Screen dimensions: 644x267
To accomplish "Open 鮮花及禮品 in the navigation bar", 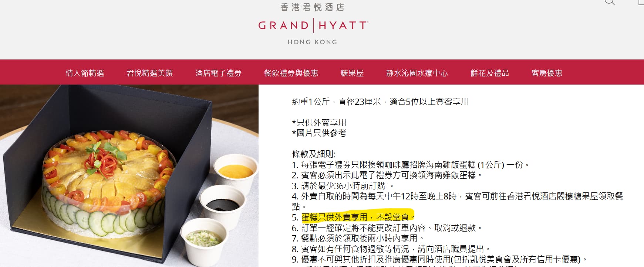I will click(x=490, y=73).
